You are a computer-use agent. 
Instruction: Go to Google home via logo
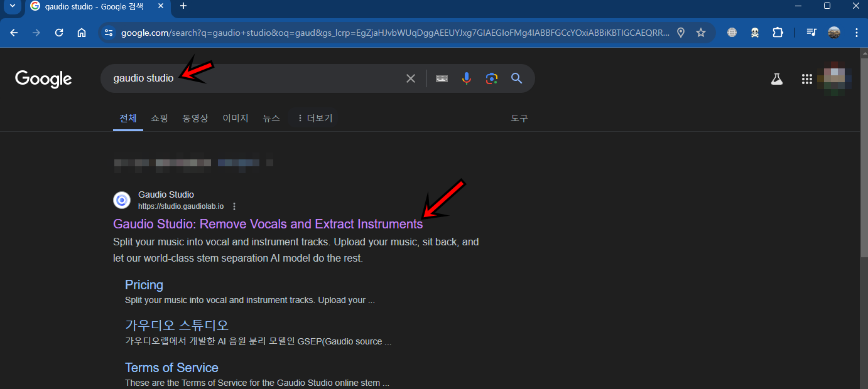pos(43,78)
